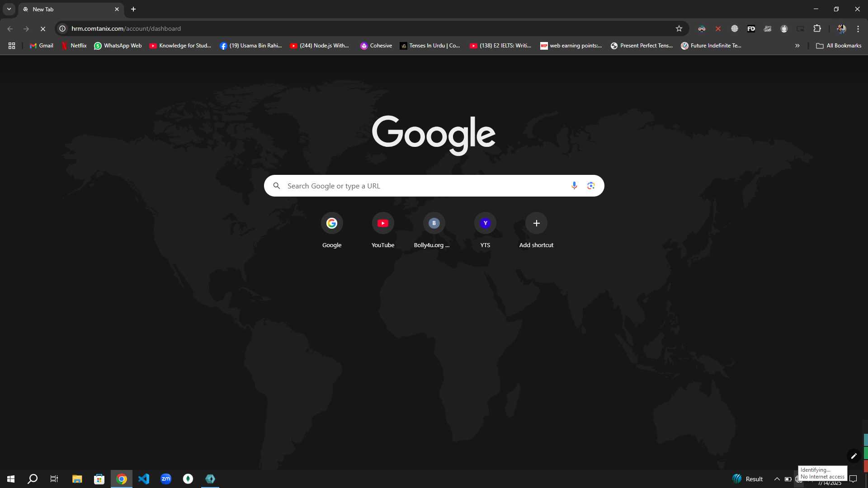Open web earning points bookmark
Image resolution: width=868 pixels, height=488 pixels.
(571, 46)
